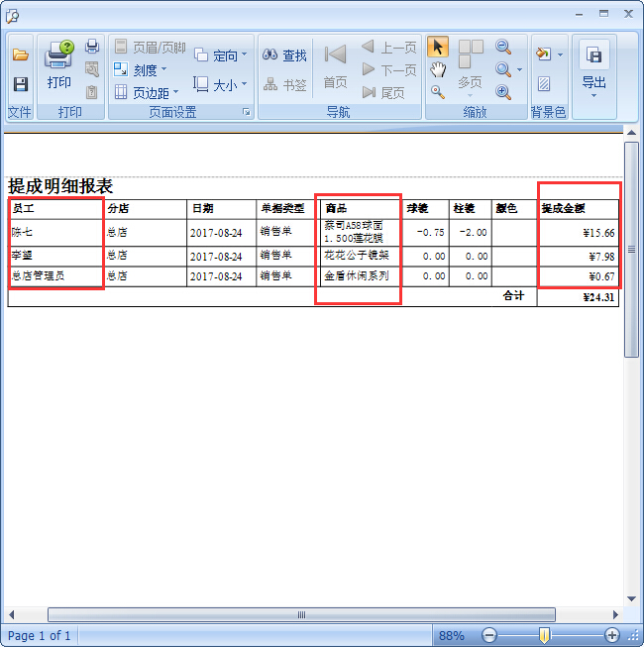Image resolution: width=644 pixels, height=647 pixels.
Task: Click the print options small icon
Action: [x=92, y=69]
